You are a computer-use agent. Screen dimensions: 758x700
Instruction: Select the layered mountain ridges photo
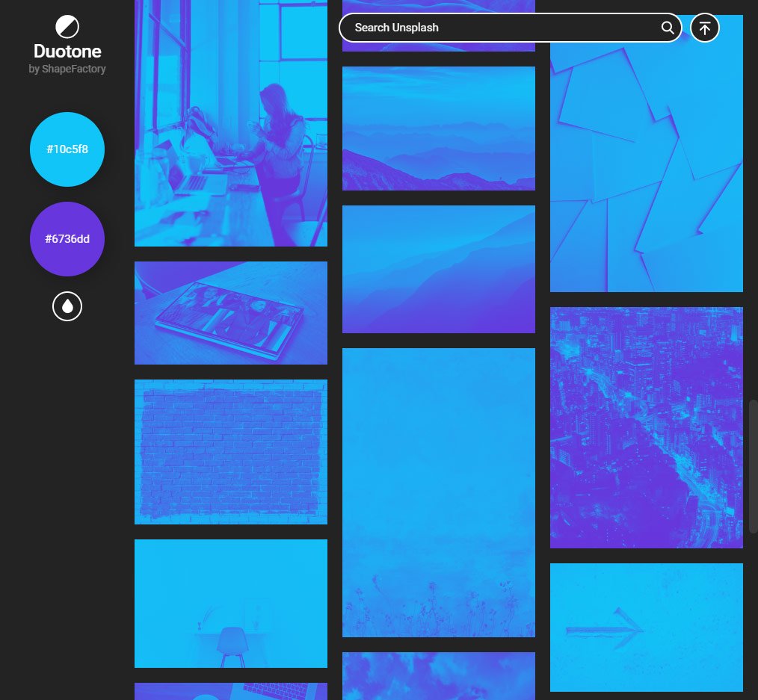pyautogui.click(x=439, y=128)
